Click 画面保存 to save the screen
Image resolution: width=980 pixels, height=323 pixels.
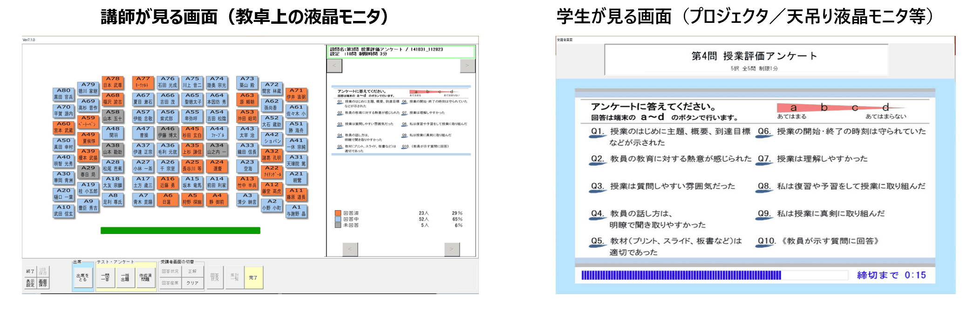point(43,283)
